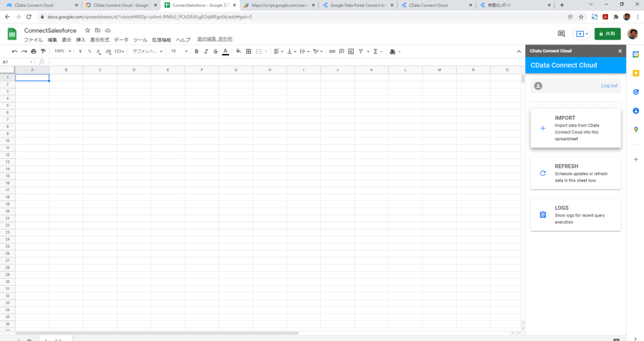Insert a chart from toolbar
Viewport: 644px width, 341px height.
tap(351, 51)
